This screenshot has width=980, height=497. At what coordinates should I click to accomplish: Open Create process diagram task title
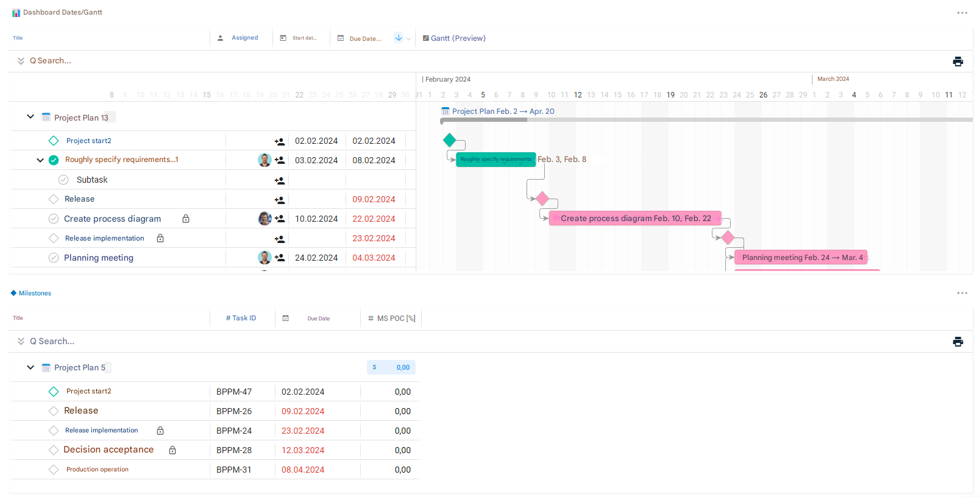point(113,219)
